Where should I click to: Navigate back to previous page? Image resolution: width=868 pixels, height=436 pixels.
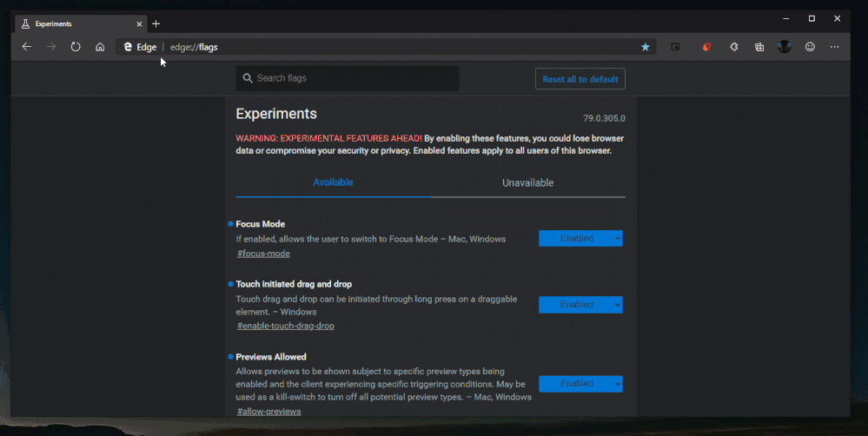click(x=27, y=47)
